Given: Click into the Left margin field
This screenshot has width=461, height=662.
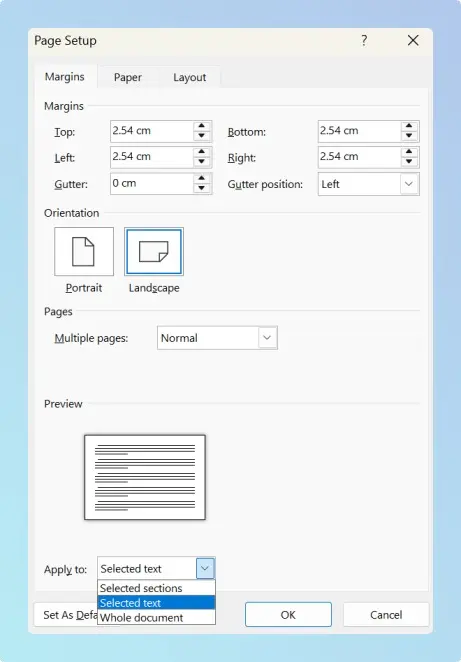Looking at the screenshot, I should pyautogui.click(x=152, y=157).
